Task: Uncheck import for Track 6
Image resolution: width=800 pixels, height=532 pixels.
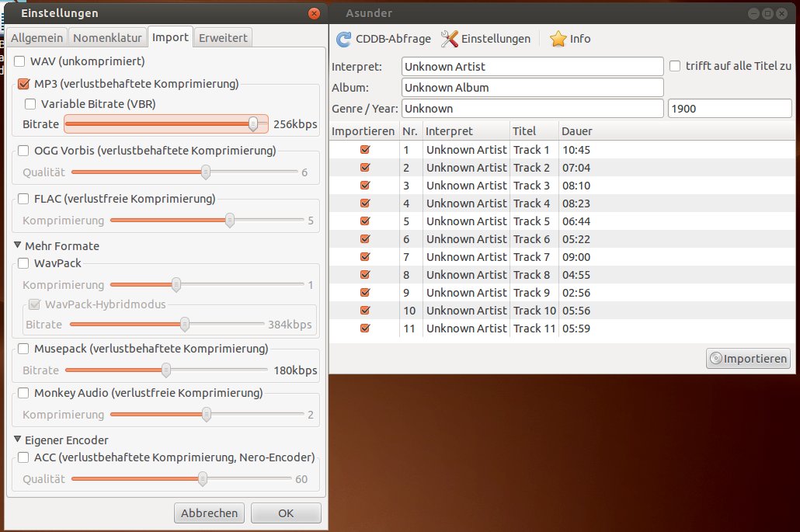Action: tap(365, 238)
